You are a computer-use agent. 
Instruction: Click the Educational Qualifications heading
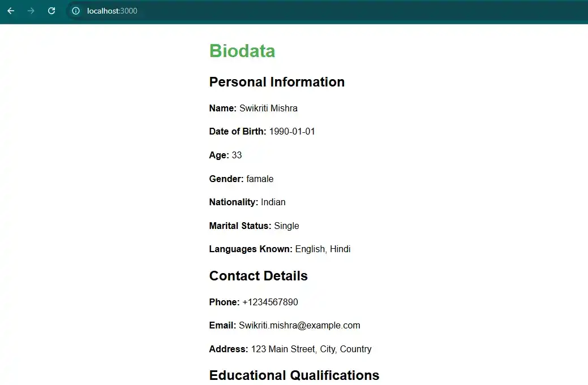[294, 375]
